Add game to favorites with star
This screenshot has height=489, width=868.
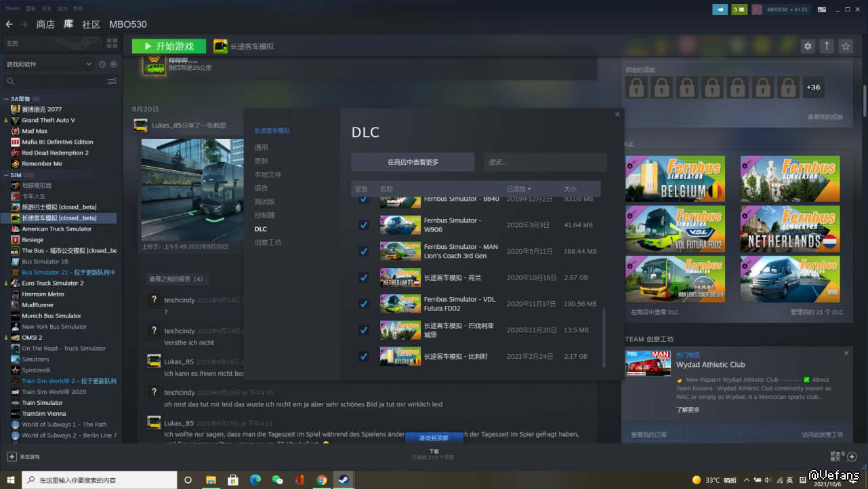point(846,46)
